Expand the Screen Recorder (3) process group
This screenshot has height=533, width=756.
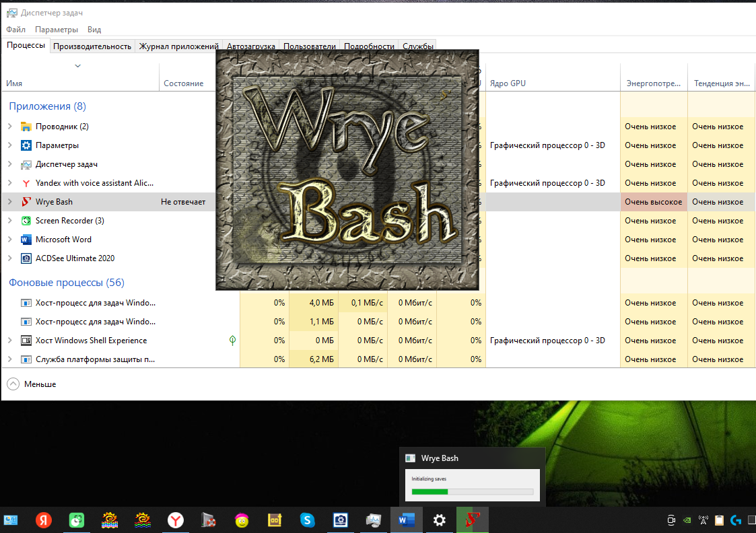coord(9,221)
